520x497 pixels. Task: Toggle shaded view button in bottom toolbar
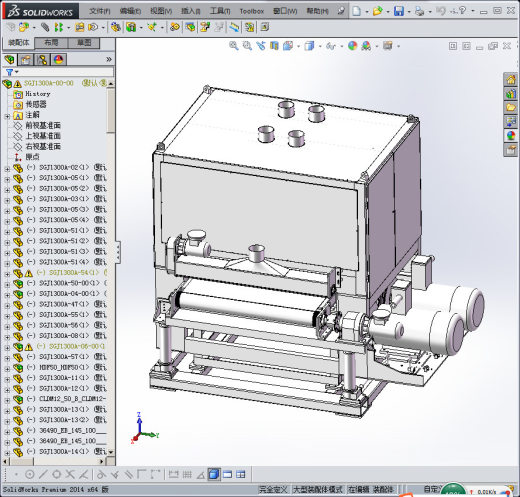tap(214, 474)
